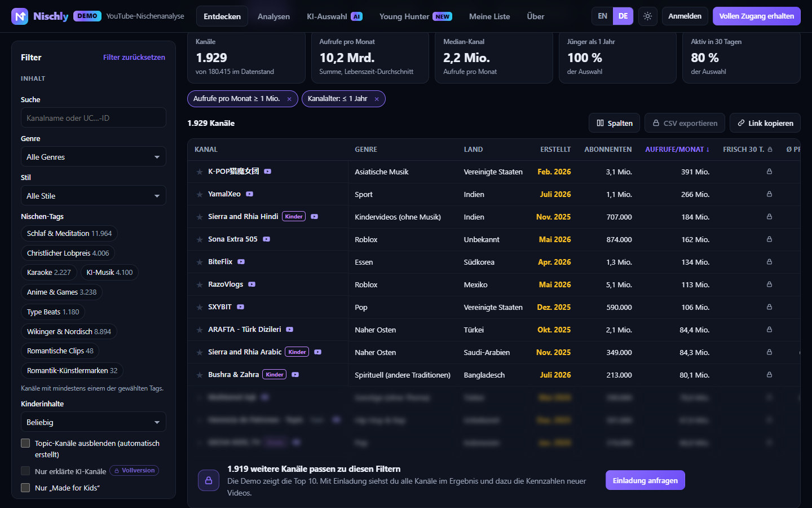Enable "Topic-Kanäle ausblenden" checkbox
Image resolution: width=812 pixels, height=508 pixels.
(x=25, y=443)
